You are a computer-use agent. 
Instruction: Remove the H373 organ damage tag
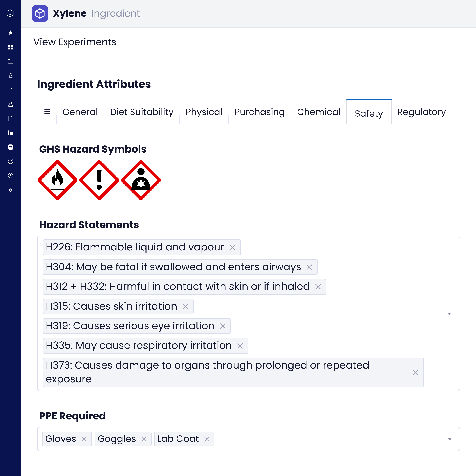coord(415,372)
